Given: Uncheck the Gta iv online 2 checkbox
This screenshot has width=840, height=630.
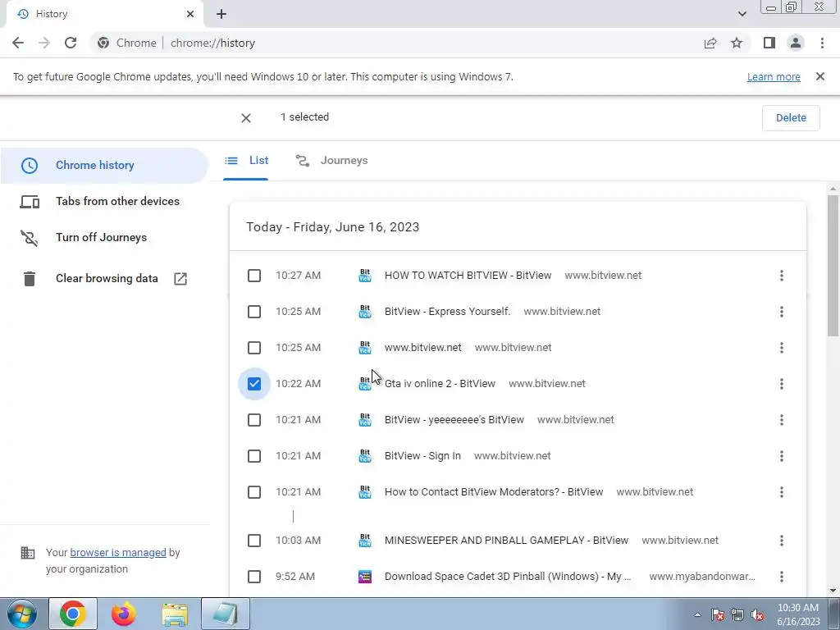Looking at the screenshot, I should point(254,384).
